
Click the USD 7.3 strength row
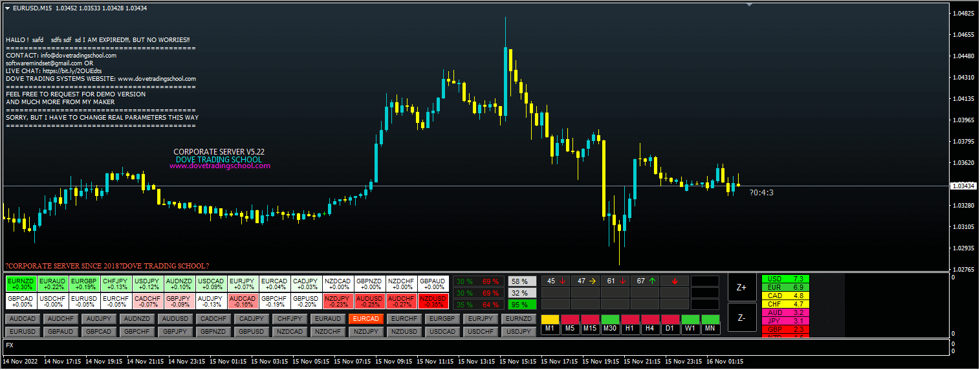pyautogui.click(x=785, y=279)
